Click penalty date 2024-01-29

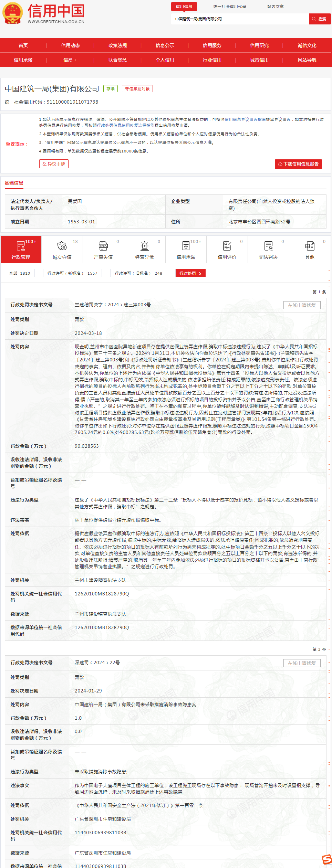click(x=88, y=691)
